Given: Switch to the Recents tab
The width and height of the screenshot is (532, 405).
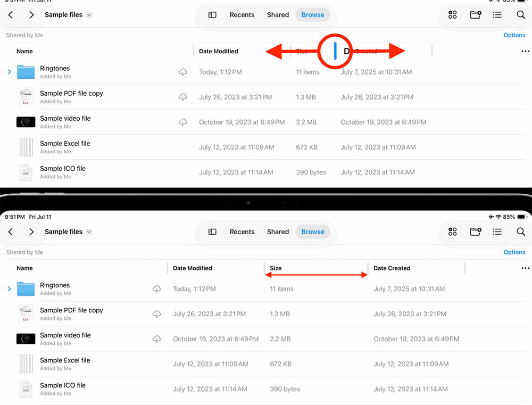Looking at the screenshot, I should point(242,14).
